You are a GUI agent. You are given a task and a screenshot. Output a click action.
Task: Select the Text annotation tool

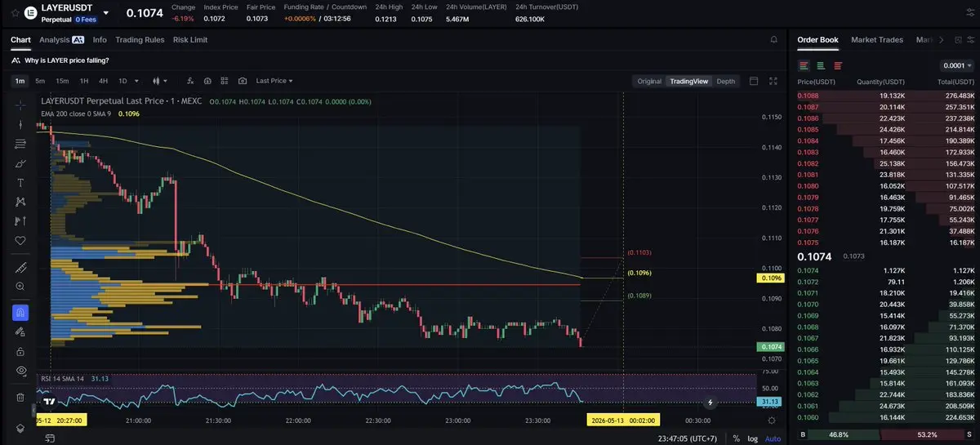coord(20,182)
